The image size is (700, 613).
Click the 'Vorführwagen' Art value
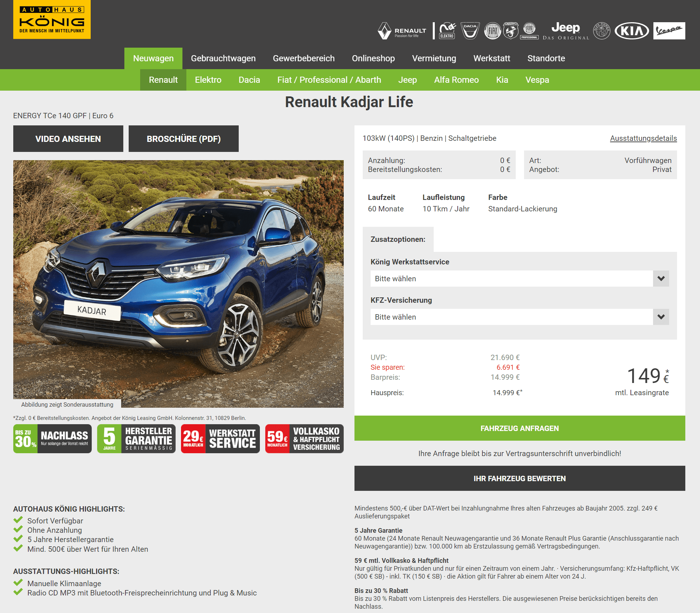pyautogui.click(x=648, y=161)
